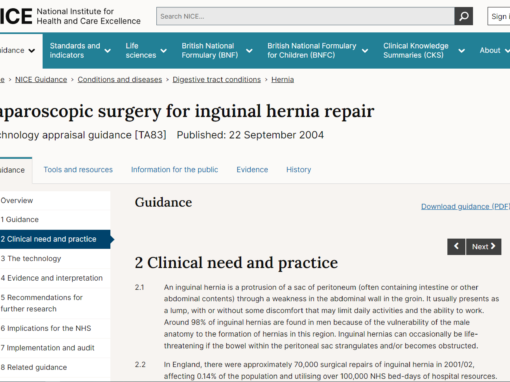The height and width of the screenshot is (382, 510).
Task: Expand Life sciences menu
Action: [146, 51]
